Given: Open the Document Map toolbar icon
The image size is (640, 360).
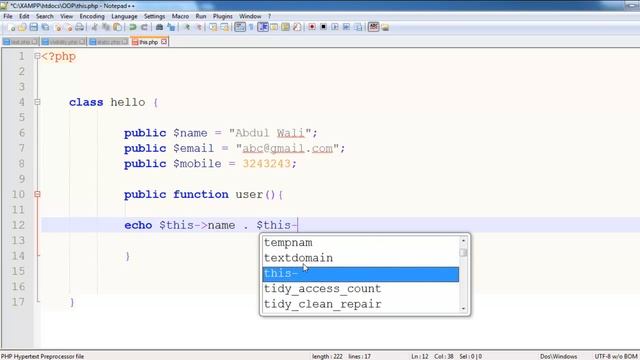Looking at the screenshot, I should (285, 27).
